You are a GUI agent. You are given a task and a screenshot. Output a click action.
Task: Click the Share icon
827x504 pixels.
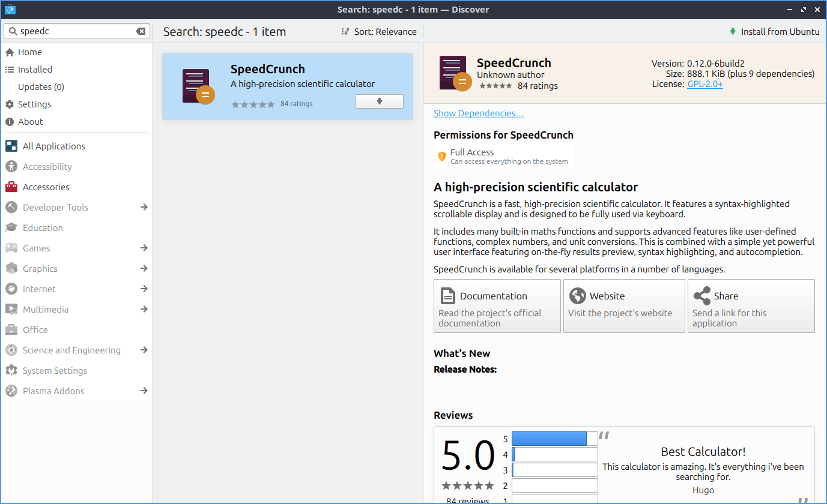point(701,296)
